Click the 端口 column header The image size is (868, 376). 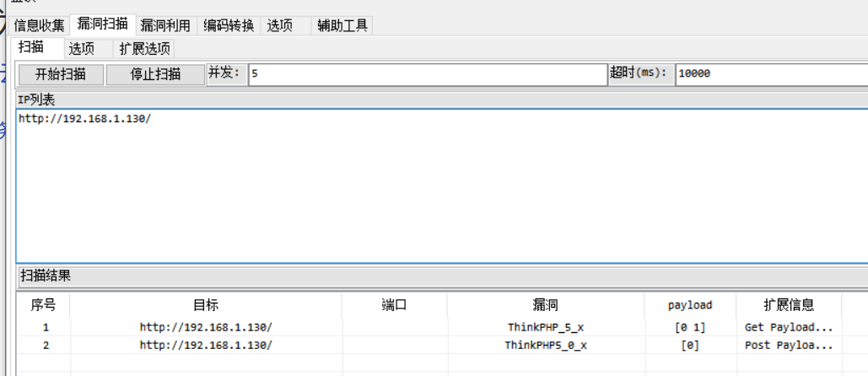[394, 304]
